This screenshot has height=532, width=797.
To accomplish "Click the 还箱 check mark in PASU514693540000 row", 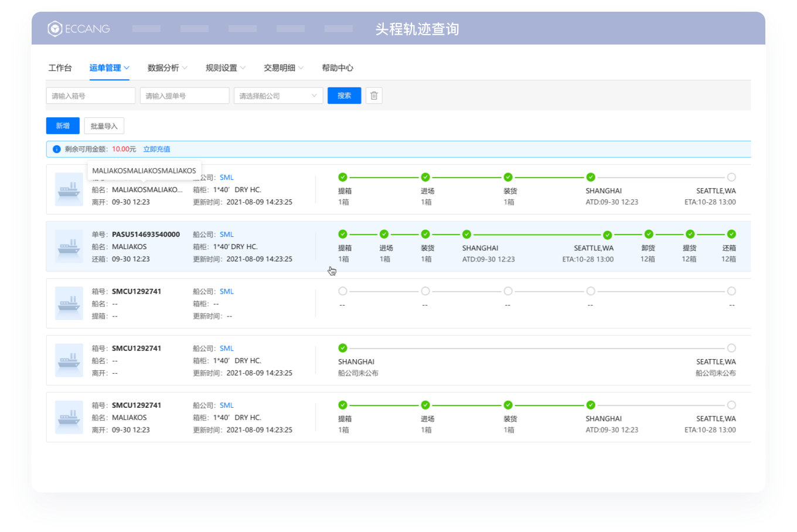I will click(731, 234).
